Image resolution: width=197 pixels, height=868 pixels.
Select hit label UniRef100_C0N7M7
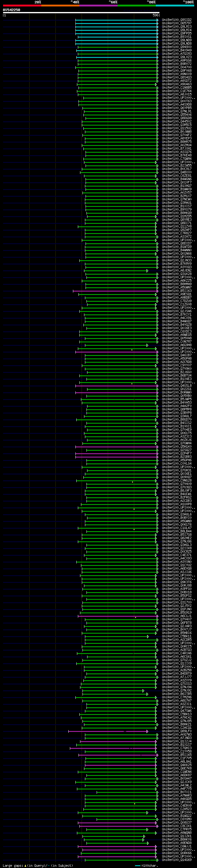(x=177, y=342)
